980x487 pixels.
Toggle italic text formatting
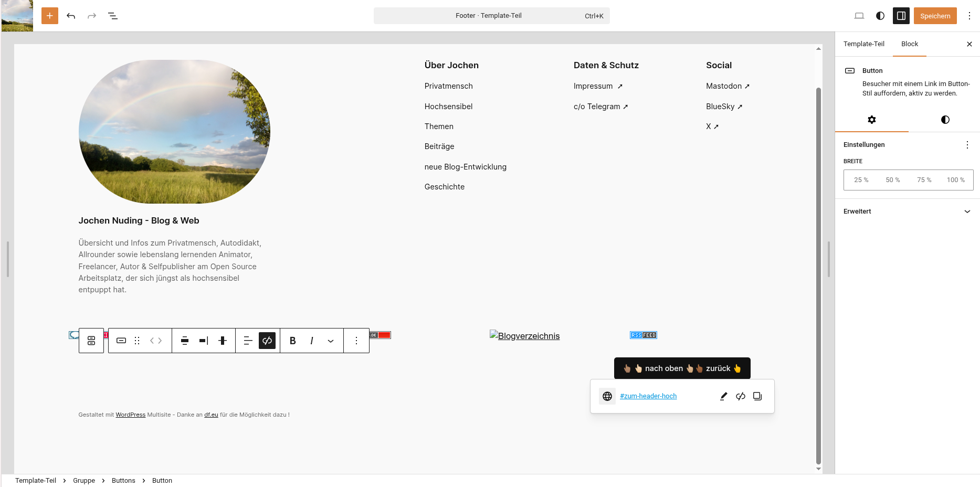pos(312,341)
